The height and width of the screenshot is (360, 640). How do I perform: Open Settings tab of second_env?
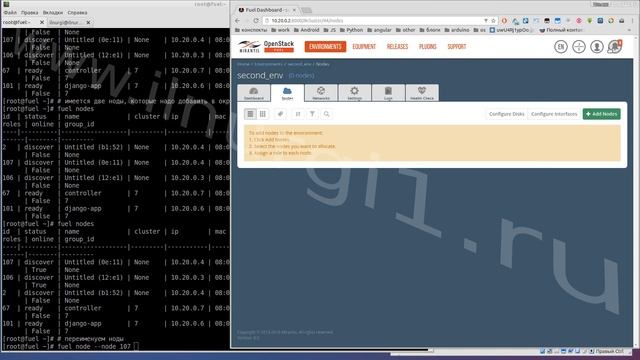[x=355, y=93]
